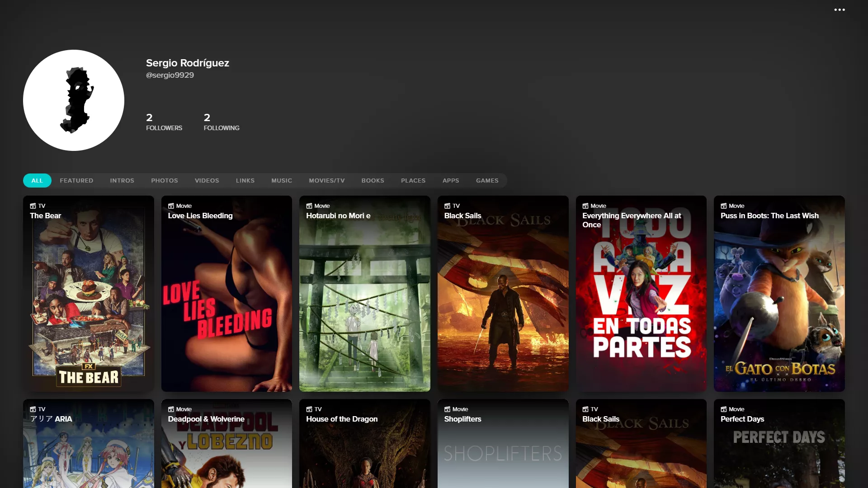Image resolution: width=868 pixels, height=488 pixels.
Task: Open the overflow menu in the top corner
Action: point(840,9)
